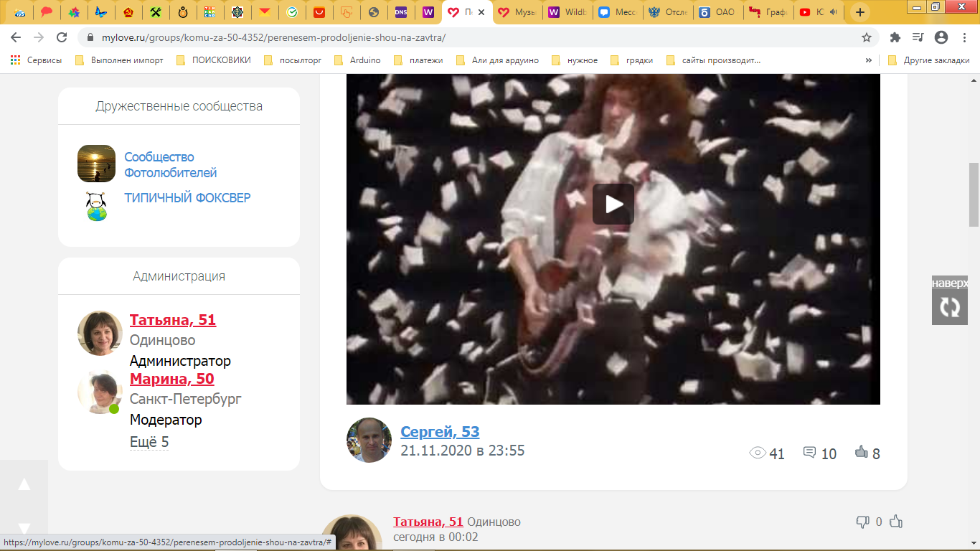
Task: Click Татьяна's avatar in Администрация
Action: click(x=100, y=333)
